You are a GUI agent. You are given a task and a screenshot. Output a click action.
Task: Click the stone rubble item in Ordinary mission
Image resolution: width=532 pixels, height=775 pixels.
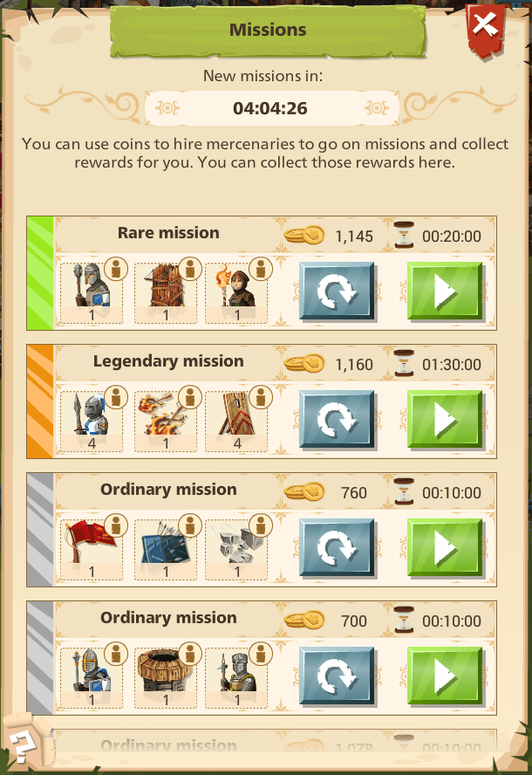tap(236, 549)
